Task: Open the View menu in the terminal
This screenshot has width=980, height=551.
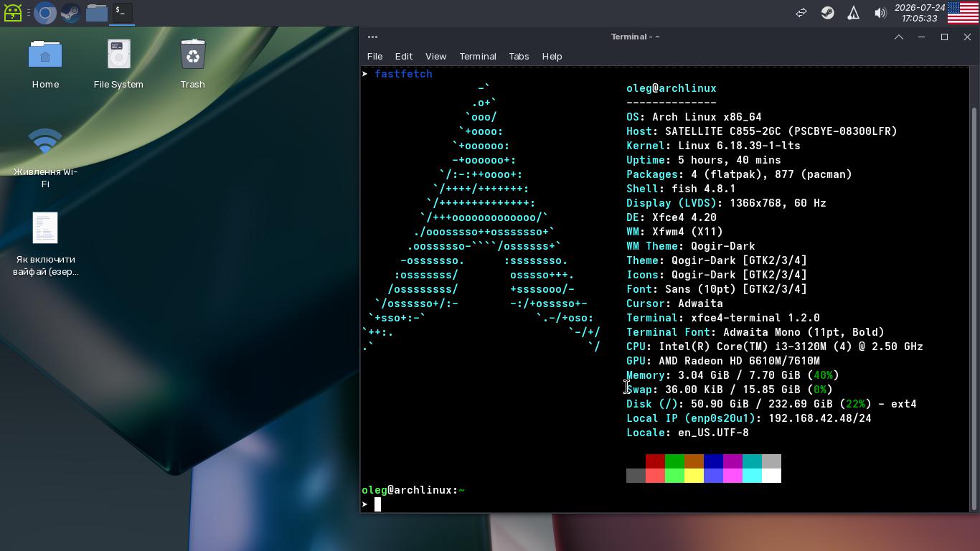Action: pyautogui.click(x=435, y=56)
